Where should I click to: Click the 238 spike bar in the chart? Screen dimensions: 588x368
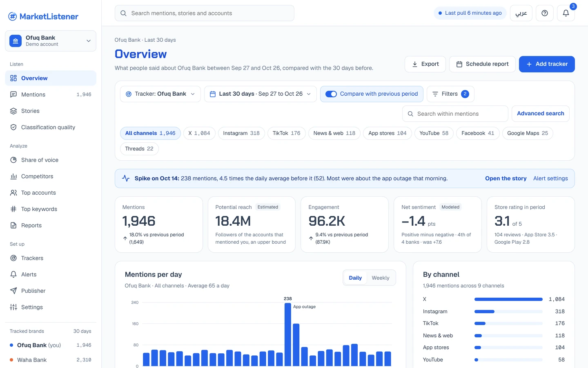coord(288,334)
